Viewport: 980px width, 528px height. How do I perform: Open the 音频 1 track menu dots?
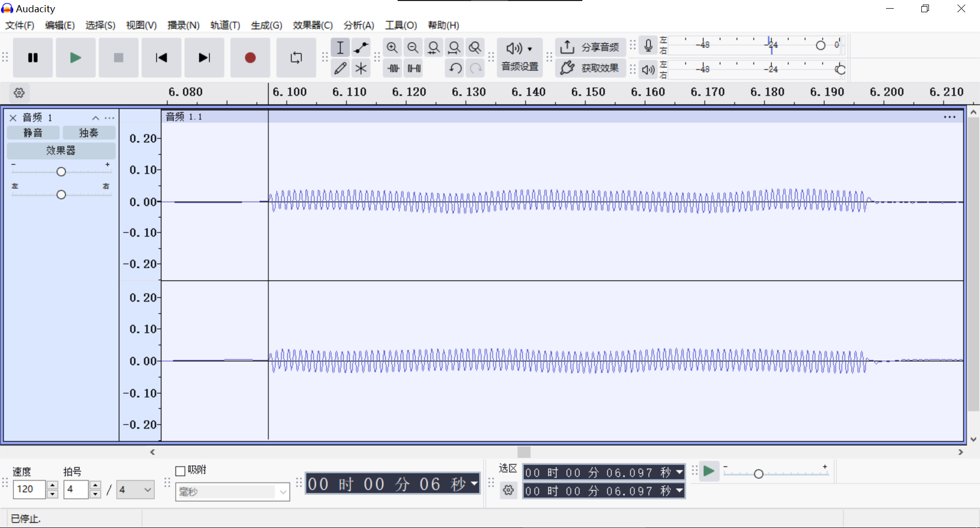[110, 118]
